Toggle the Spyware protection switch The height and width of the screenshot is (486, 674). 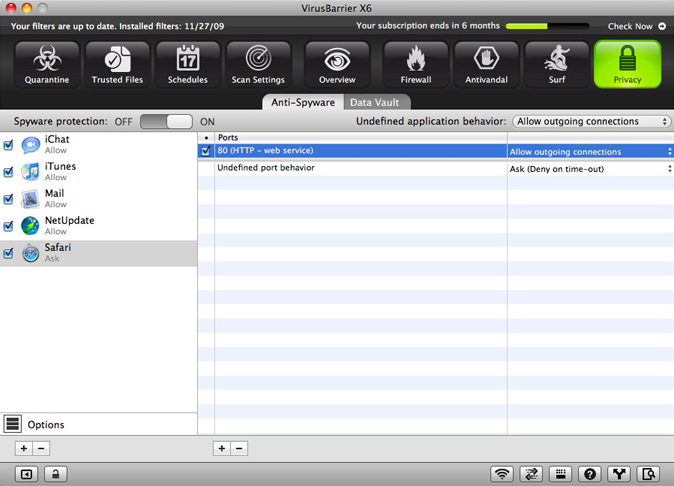click(x=166, y=121)
